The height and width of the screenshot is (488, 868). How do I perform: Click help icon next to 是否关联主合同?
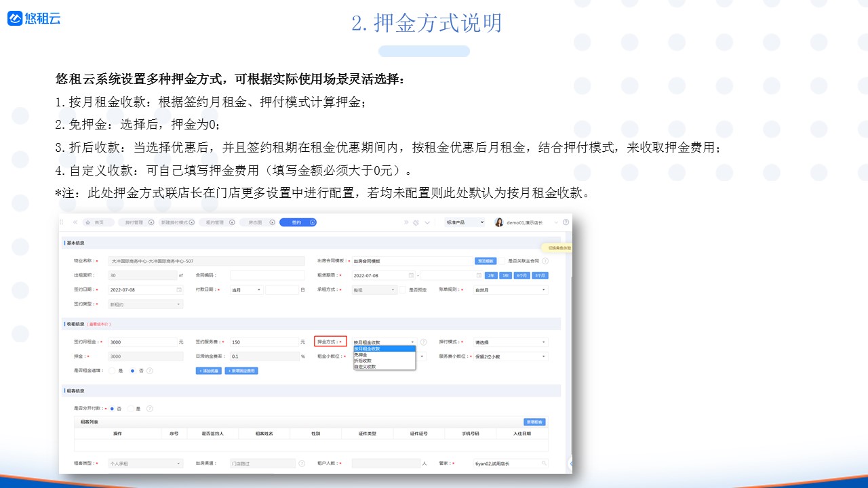click(x=545, y=261)
